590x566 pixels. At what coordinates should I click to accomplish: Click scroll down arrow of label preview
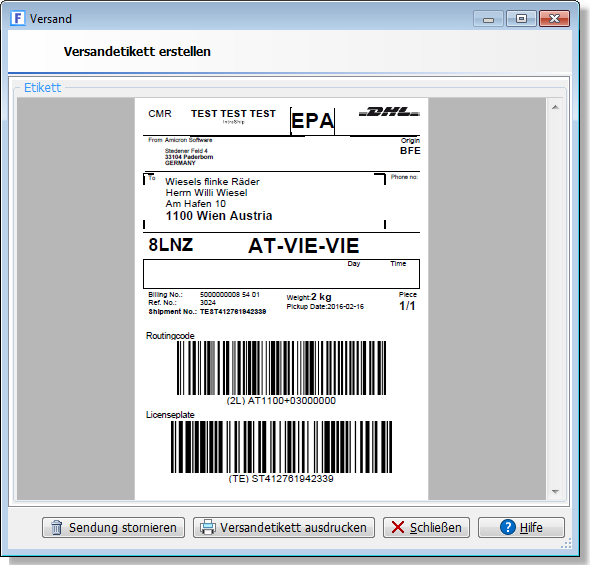[555, 491]
